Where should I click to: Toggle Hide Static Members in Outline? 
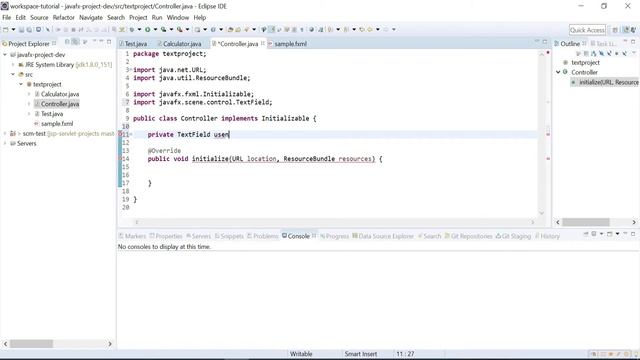tap(609, 53)
